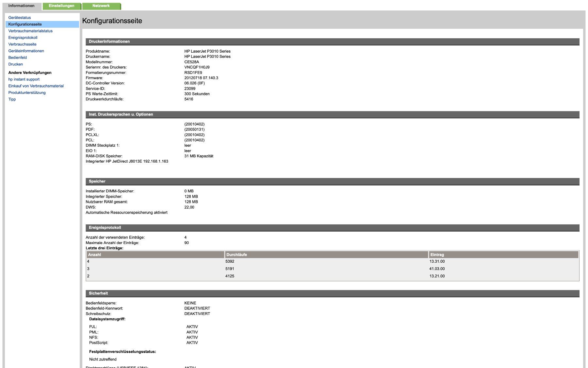Image resolution: width=588 pixels, height=368 pixels.
Task: Click Bedienfeldsperre value KEINE
Action: 190,303
